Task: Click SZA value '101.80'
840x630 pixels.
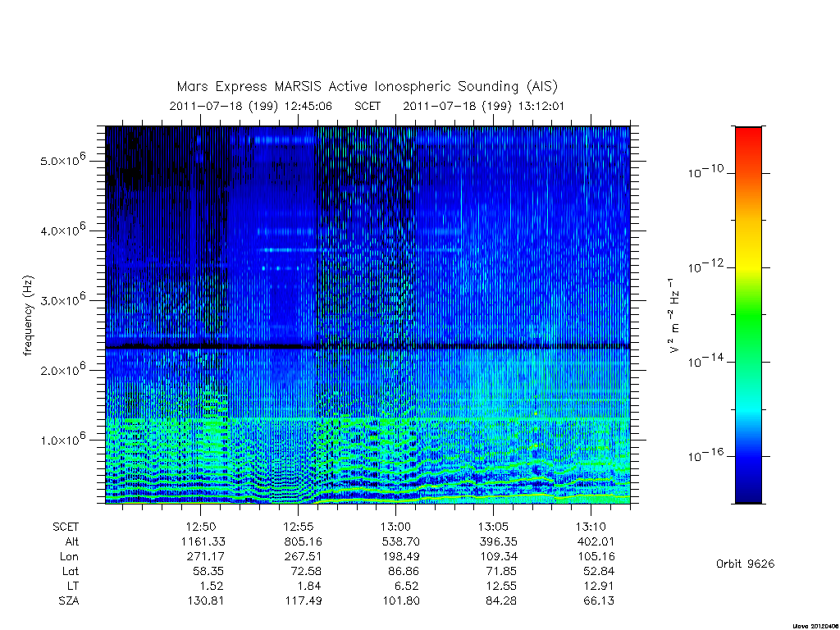Action: pos(400,601)
